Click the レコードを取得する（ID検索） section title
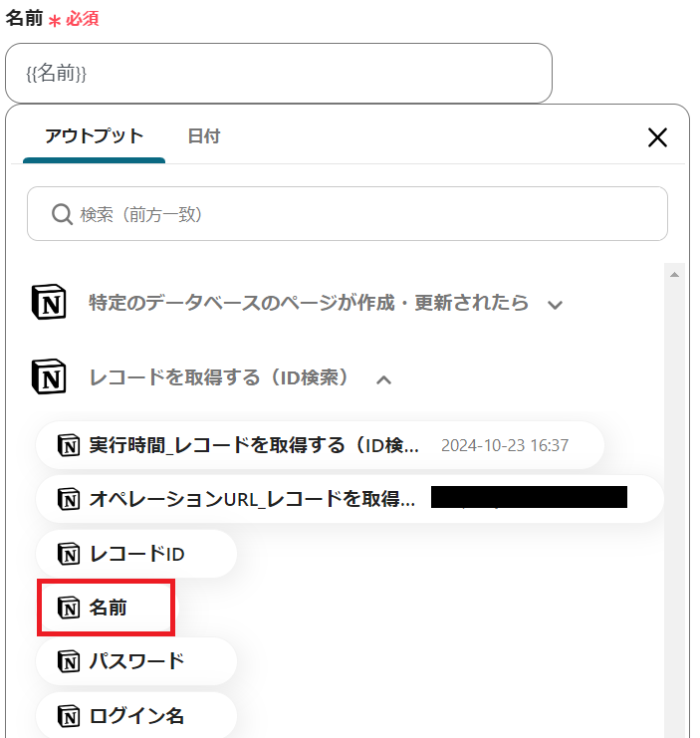Screen dimensions: 700x738 (219, 377)
